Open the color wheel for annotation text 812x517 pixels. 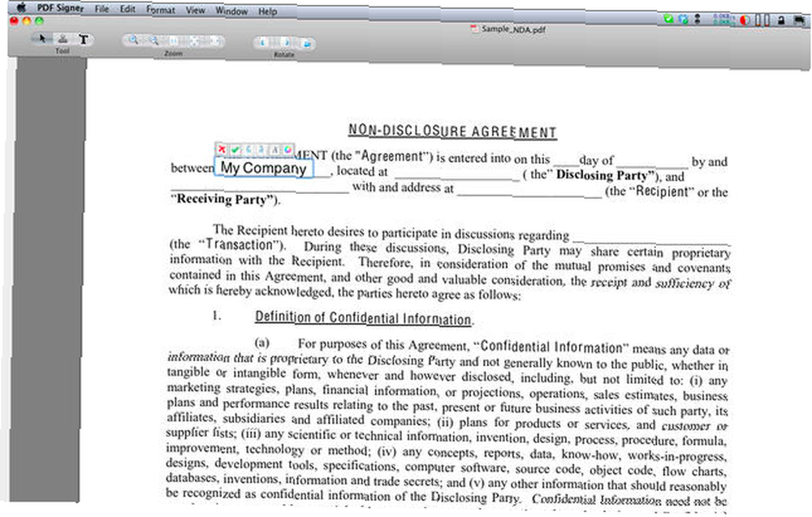[x=288, y=150]
